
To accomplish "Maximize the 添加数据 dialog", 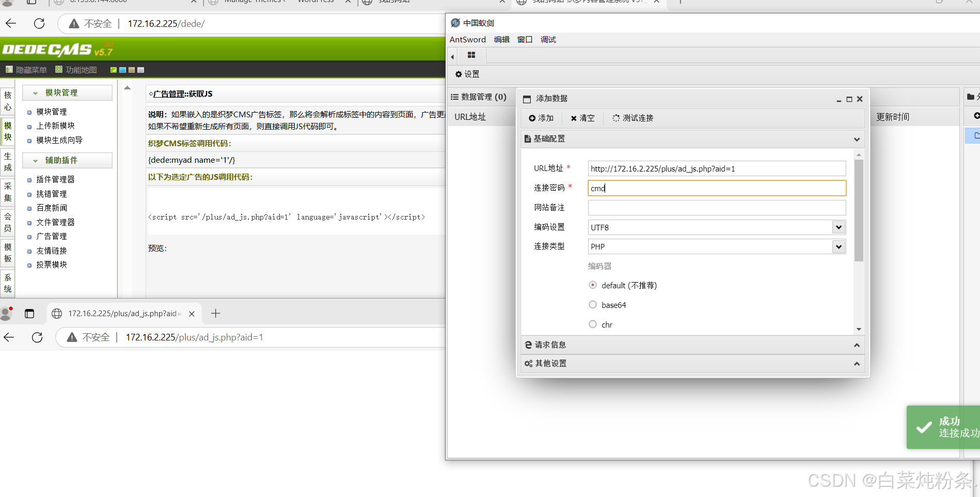I will [x=849, y=99].
